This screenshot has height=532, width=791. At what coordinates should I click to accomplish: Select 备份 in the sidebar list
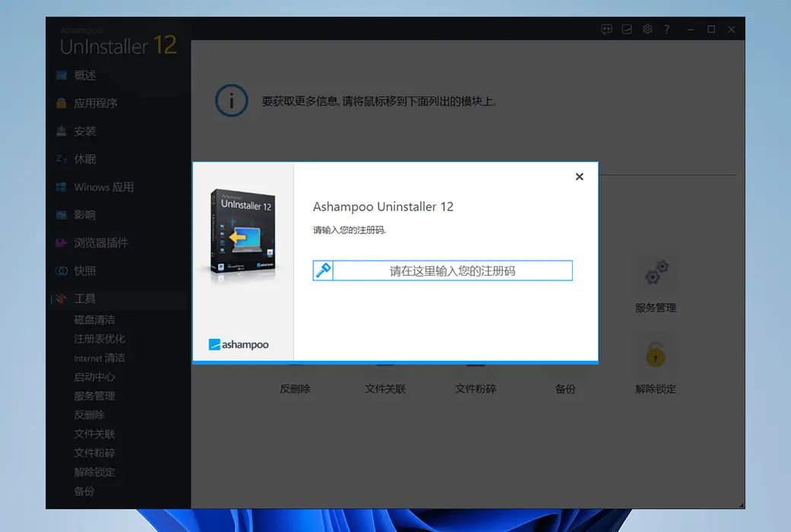pyautogui.click(x=84, y=491)
